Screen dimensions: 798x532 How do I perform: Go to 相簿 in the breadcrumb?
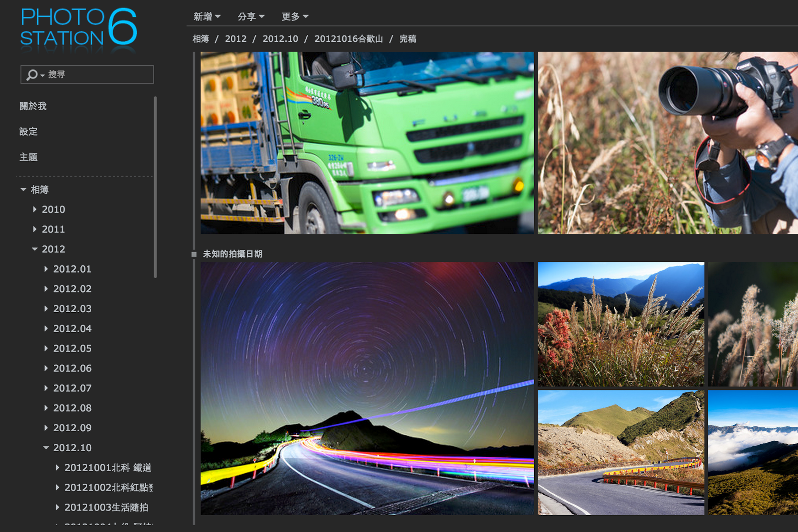201,39
